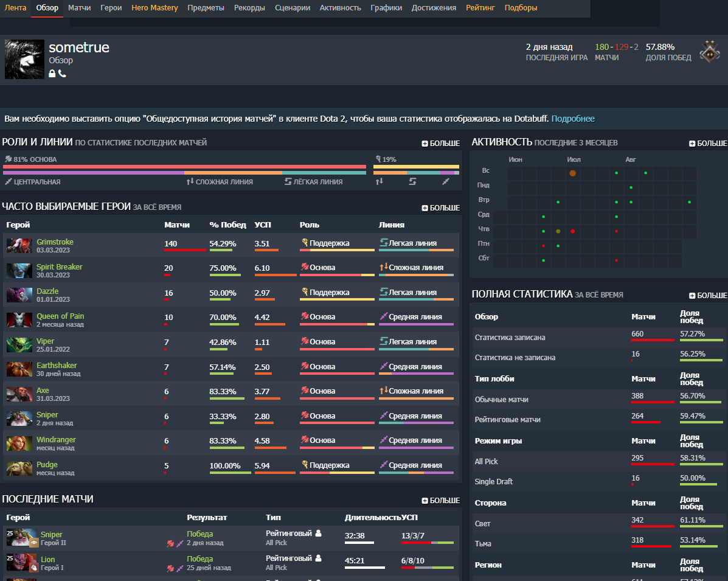Click the Победа link in Lion match row

click(199, 559)
